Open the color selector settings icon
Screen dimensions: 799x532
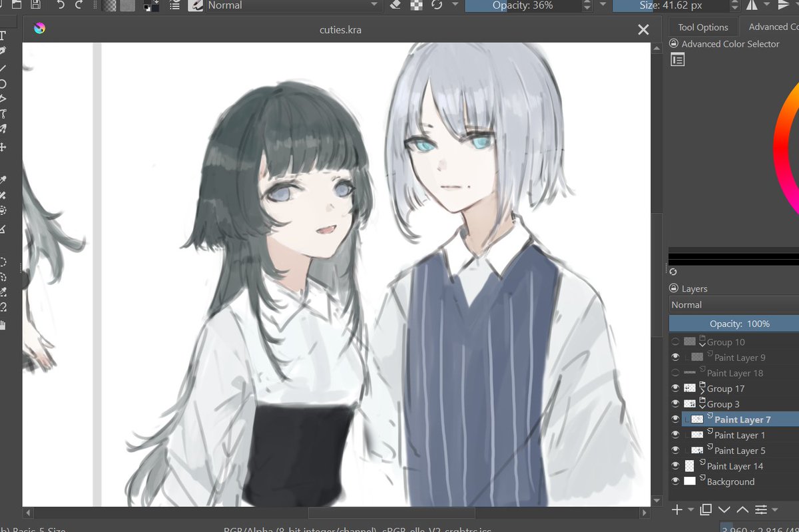(x=677, y=60)
